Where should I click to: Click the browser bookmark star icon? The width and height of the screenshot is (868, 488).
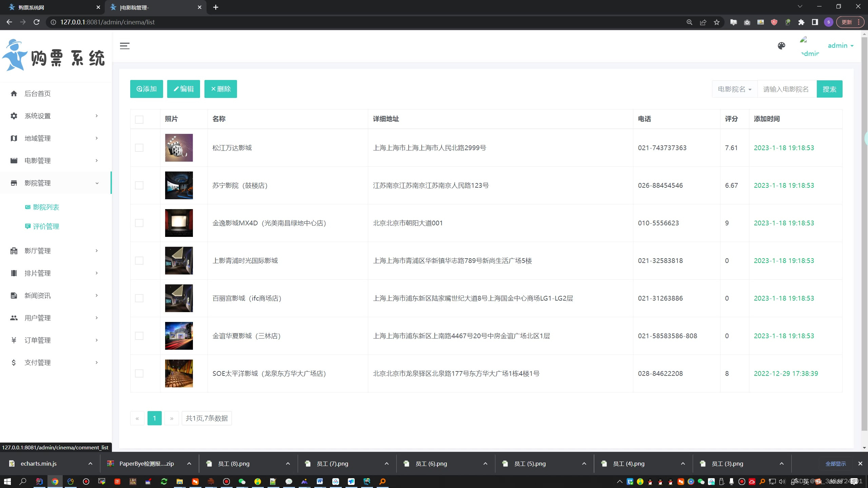point(716,22)
